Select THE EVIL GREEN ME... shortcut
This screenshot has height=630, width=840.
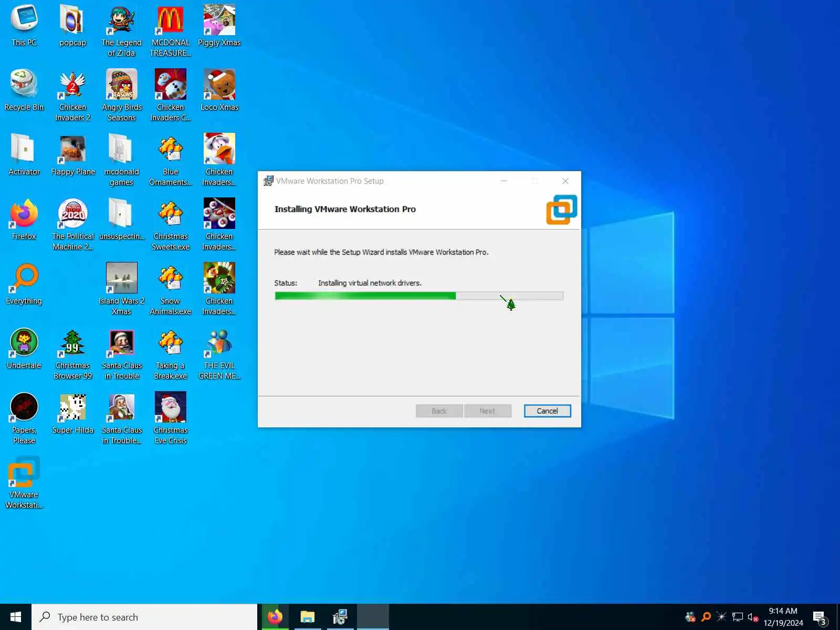219,354
